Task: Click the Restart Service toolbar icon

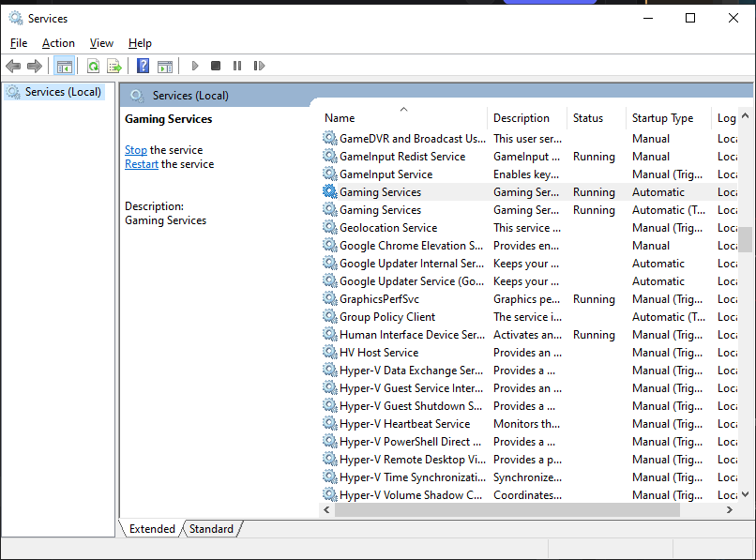Action: (x=259, y=66)
